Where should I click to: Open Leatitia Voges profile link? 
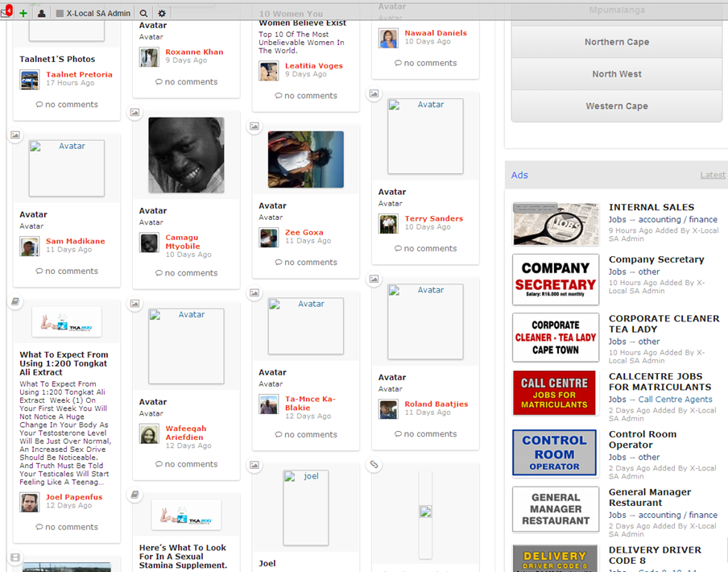pyautogui.click(x=314, y=66)
